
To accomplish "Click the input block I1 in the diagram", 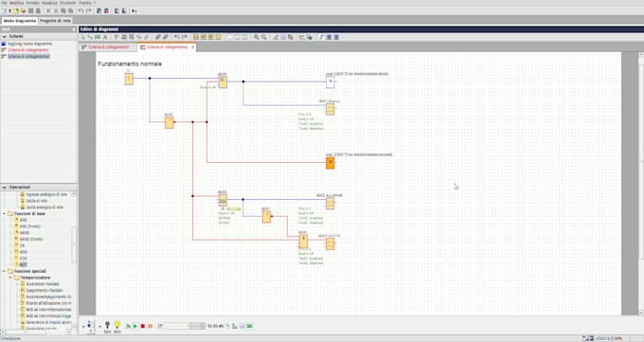I will tap(129, 79).
